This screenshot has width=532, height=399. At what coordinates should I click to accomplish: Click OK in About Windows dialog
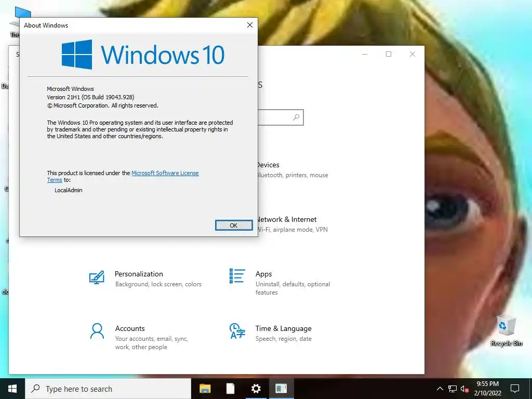pos(234,225)
